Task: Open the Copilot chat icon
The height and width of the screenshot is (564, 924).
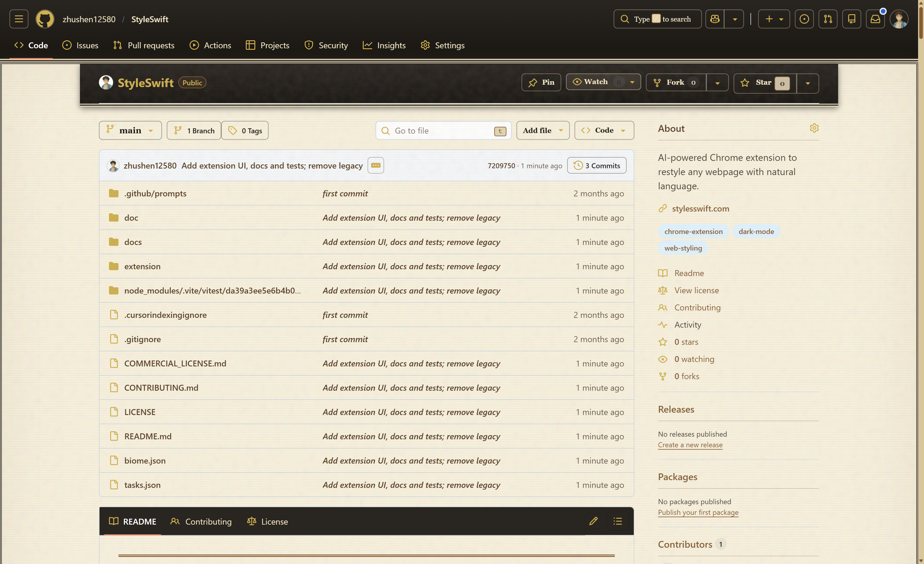Action: 715,19
